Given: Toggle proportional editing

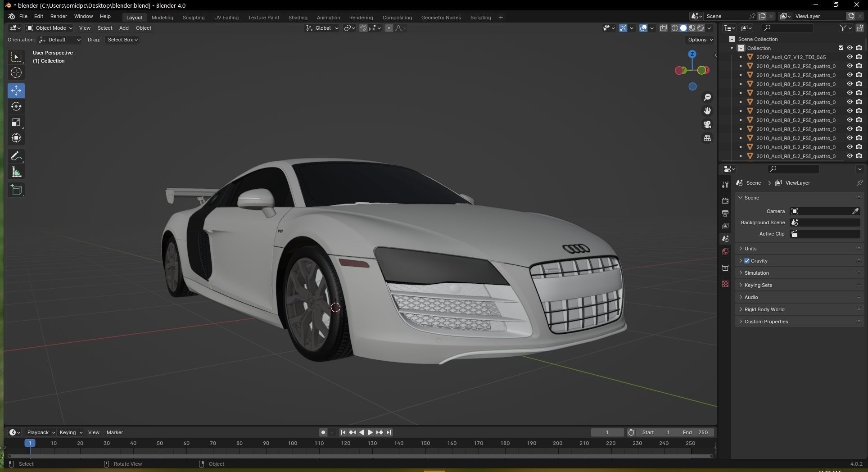Looking at the screenshot, I should 389,28.
